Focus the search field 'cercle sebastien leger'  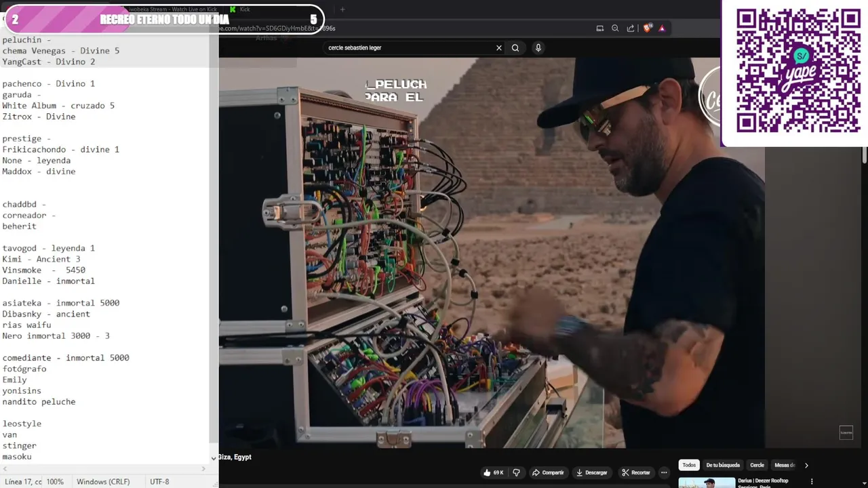point(409,48)
